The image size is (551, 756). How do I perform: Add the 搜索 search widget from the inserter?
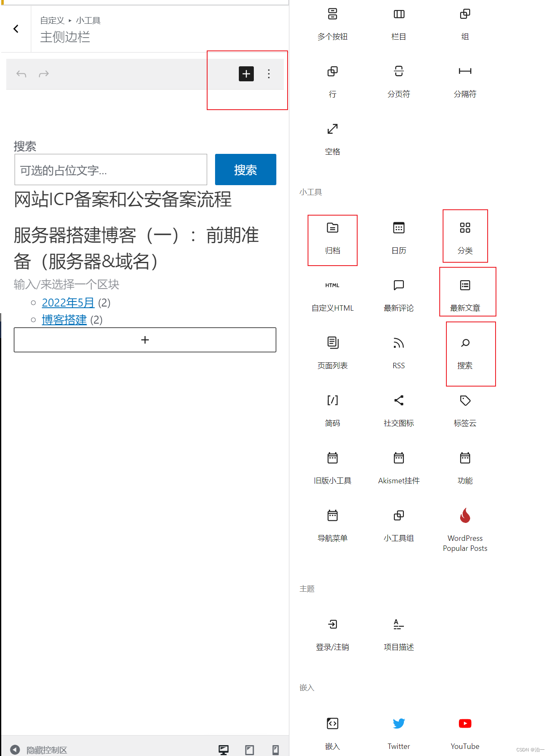[x=465, y=354]
